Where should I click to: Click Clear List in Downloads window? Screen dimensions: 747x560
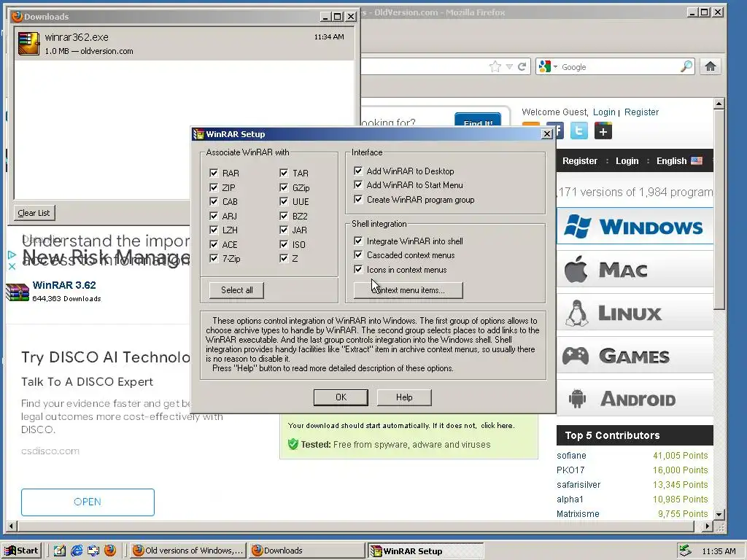coord(34,213)
